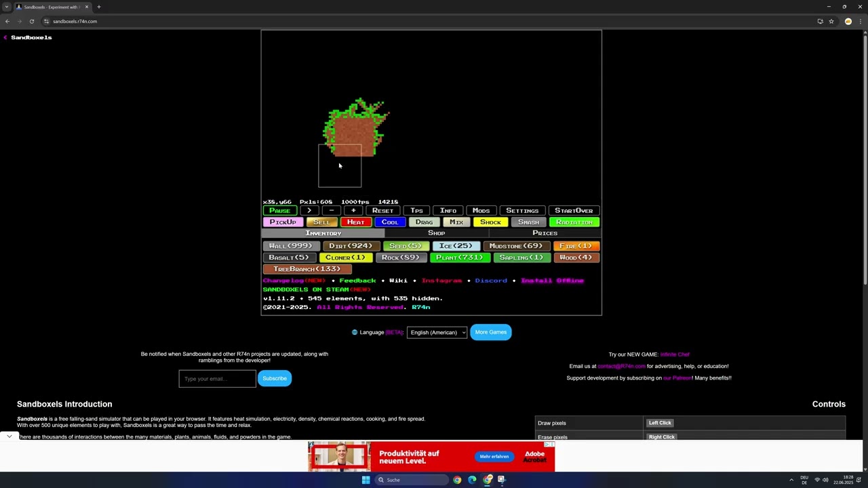868x488 pixels.
Task: Switch to the Inventory tab
Action: point(323,233)
